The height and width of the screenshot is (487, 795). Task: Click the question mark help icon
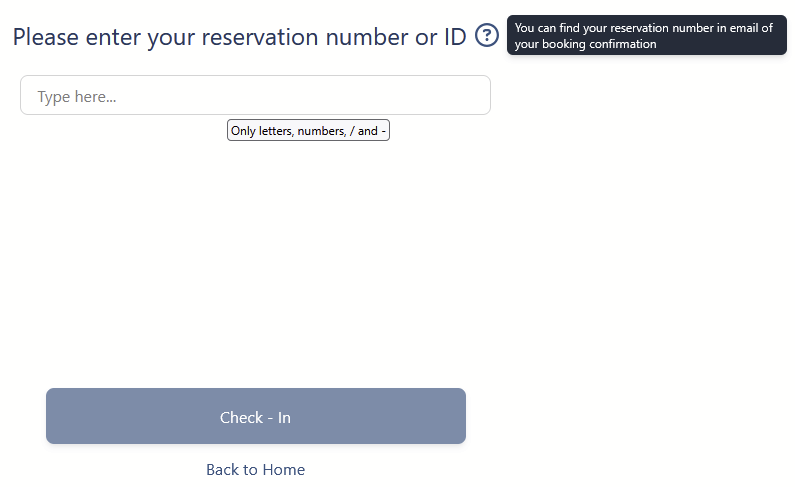click(x=486, y=36)
